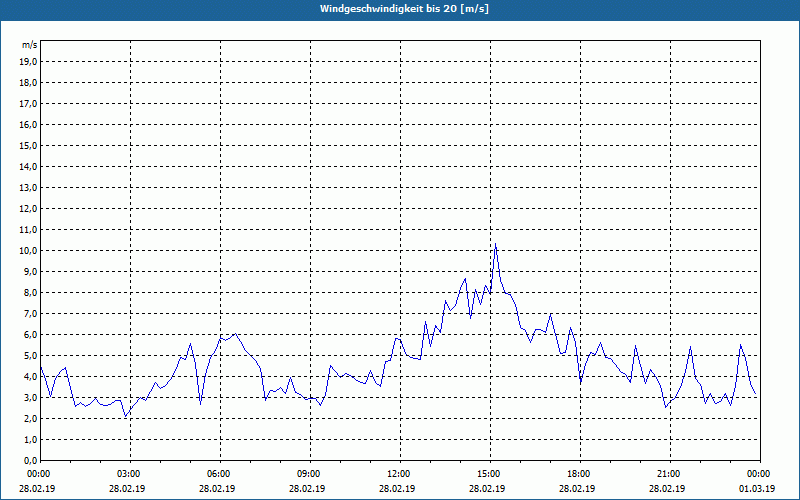
Task: Click the 9,0 y-axis label
Action: click(30, 271)
